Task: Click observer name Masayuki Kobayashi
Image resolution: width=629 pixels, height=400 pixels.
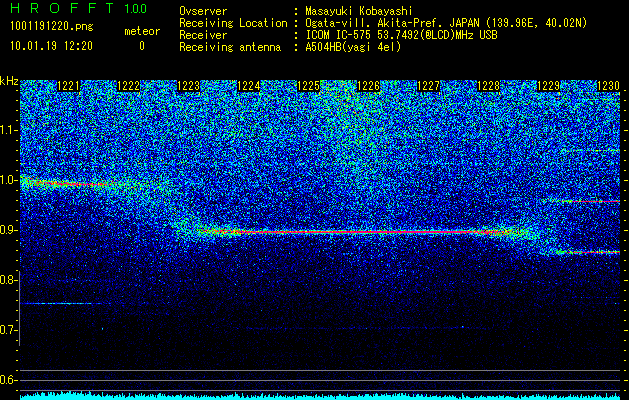Action: [x=359, y=11]
